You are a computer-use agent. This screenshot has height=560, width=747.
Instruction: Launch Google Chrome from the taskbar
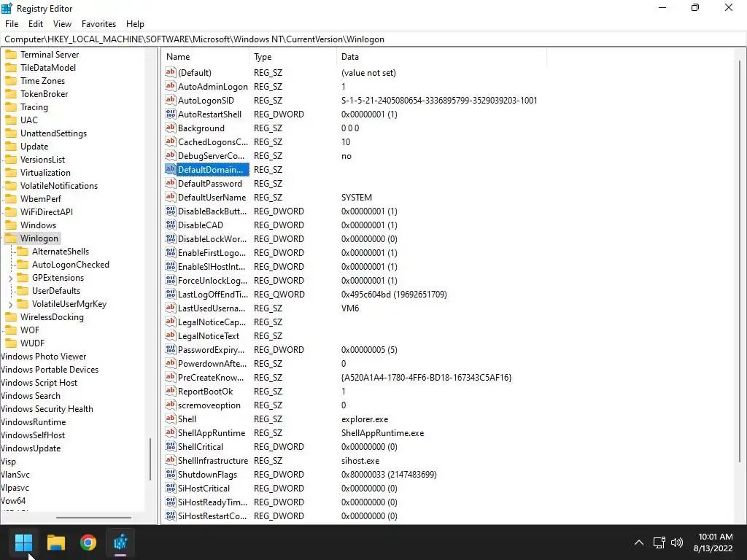coord(88,542)
